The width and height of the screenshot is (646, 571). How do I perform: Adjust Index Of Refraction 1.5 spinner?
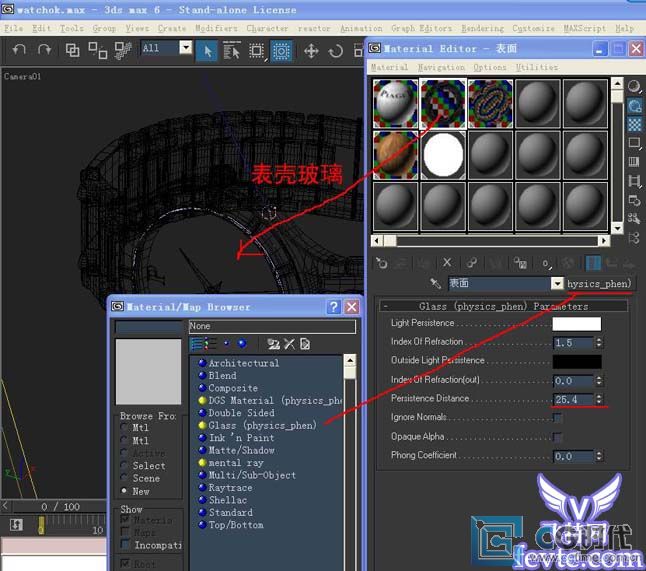(x=599, y=342)
